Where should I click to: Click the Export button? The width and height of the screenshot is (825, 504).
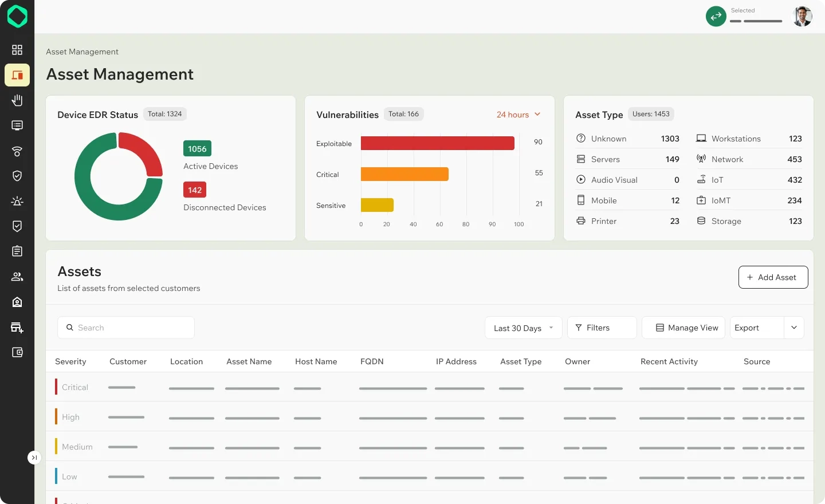point(756,328)
